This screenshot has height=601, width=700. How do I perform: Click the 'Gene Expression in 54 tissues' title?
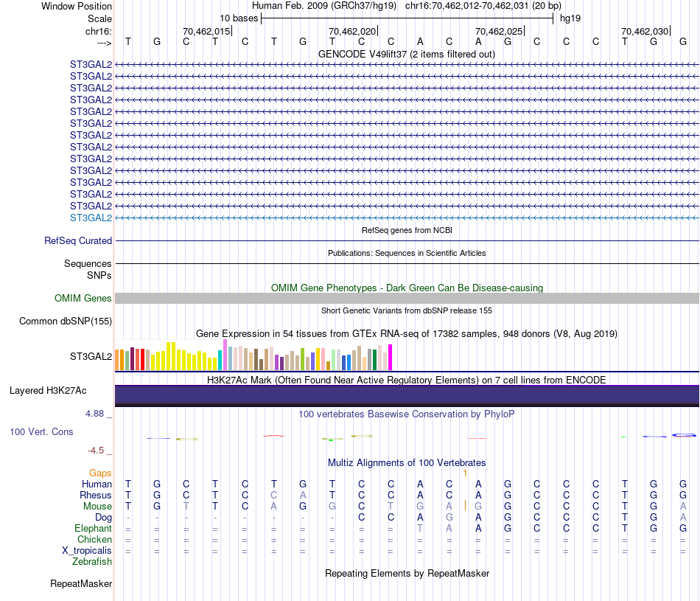tap(407, 334)
